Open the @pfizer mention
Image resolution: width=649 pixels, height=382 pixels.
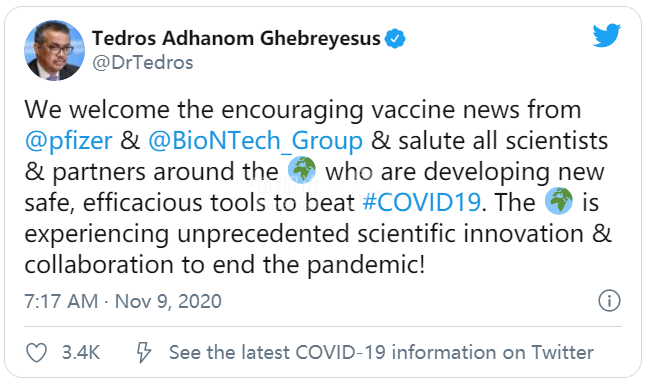69,141
